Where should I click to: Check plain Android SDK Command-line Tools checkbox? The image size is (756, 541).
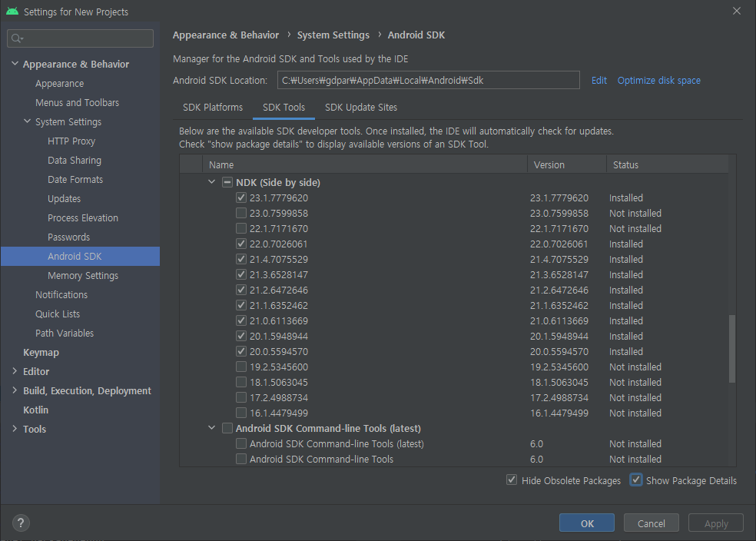tap(241, 459)
